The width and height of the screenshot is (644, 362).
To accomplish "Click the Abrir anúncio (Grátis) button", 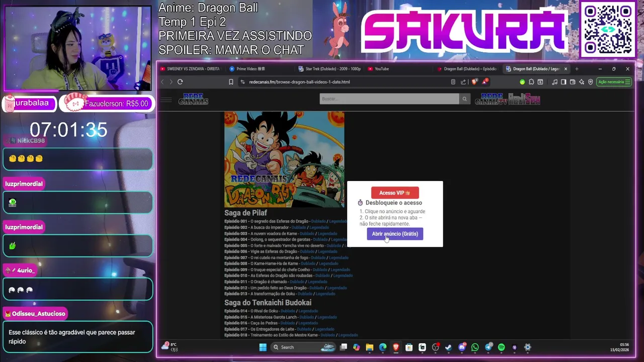I will coord(395,234).
